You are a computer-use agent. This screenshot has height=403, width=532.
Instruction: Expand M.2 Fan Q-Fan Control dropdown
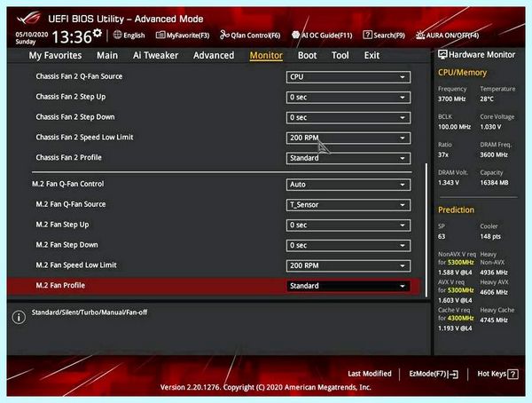348,185
